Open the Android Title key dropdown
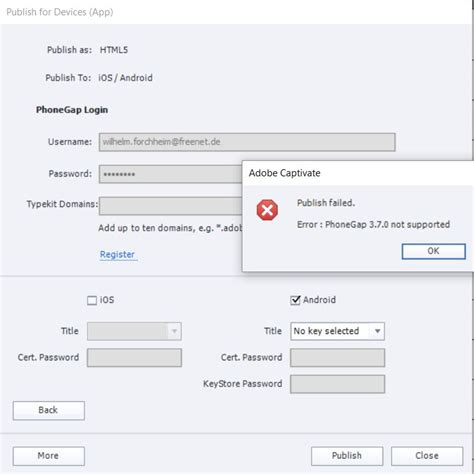This screenshot has width=474, height=474. pos(337,331)
